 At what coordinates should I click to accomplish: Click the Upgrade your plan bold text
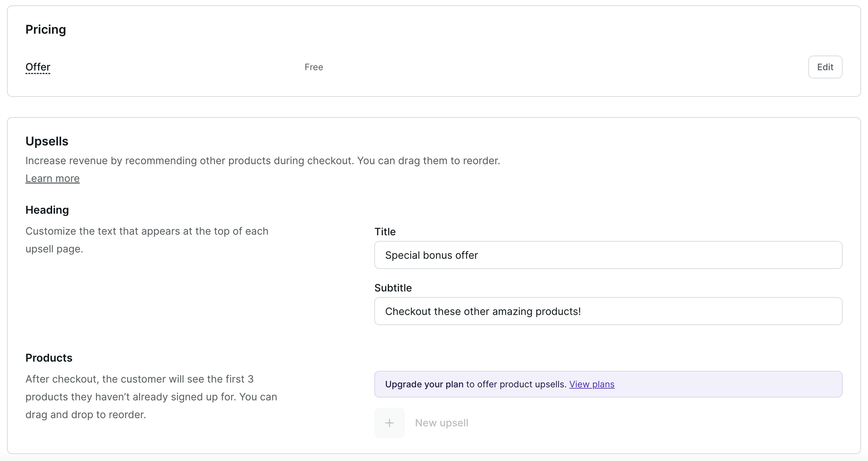point(424,384)
